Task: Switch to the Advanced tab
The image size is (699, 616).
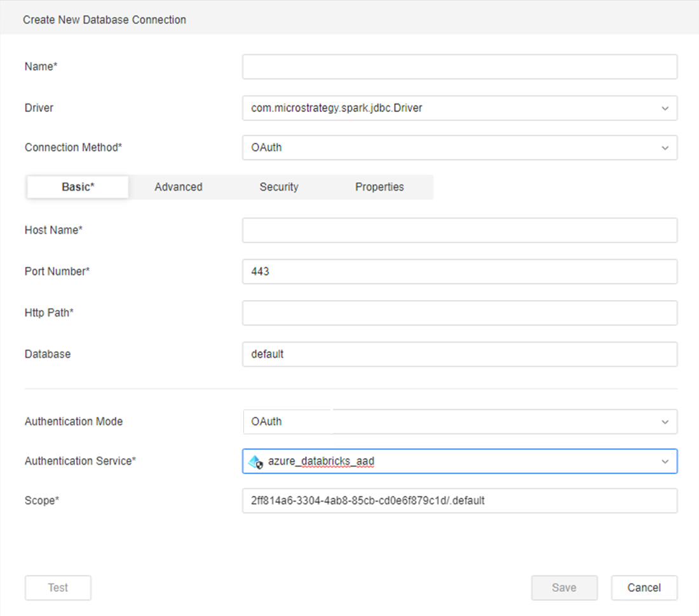Action: coord(179,187)
